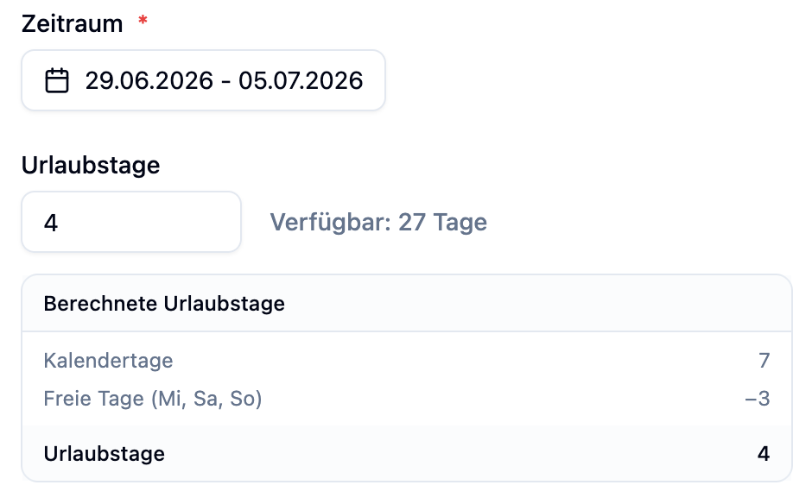This screenshot has width=812, height=504.
Task: Click the end date 05.07.2026
Action: coord(301,81)
